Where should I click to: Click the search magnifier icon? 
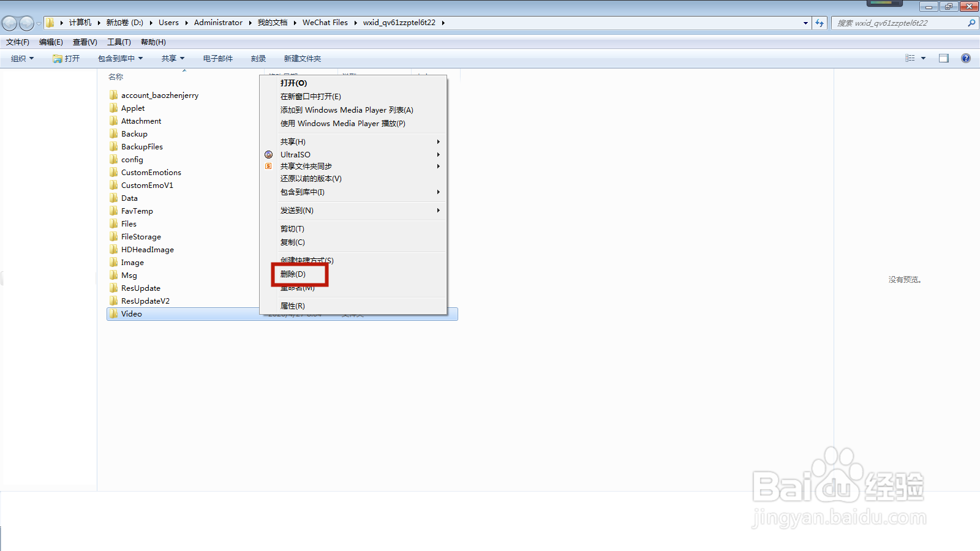(x=971, y=23)
